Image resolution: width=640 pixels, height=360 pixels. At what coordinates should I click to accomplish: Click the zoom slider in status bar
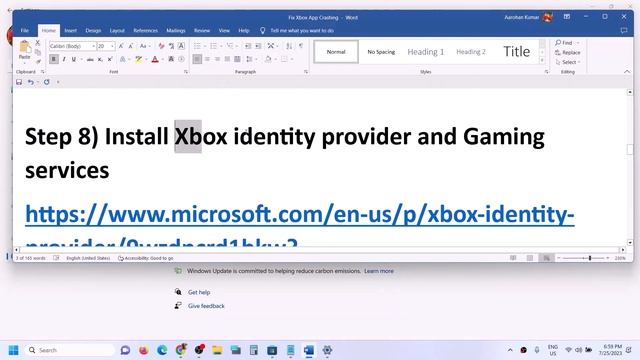point(584,258)
